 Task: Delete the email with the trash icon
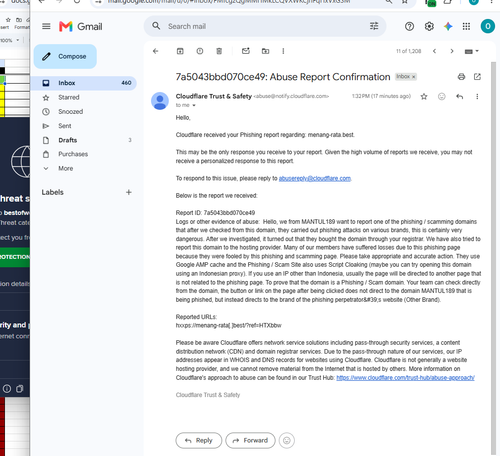tap(219, 51)
